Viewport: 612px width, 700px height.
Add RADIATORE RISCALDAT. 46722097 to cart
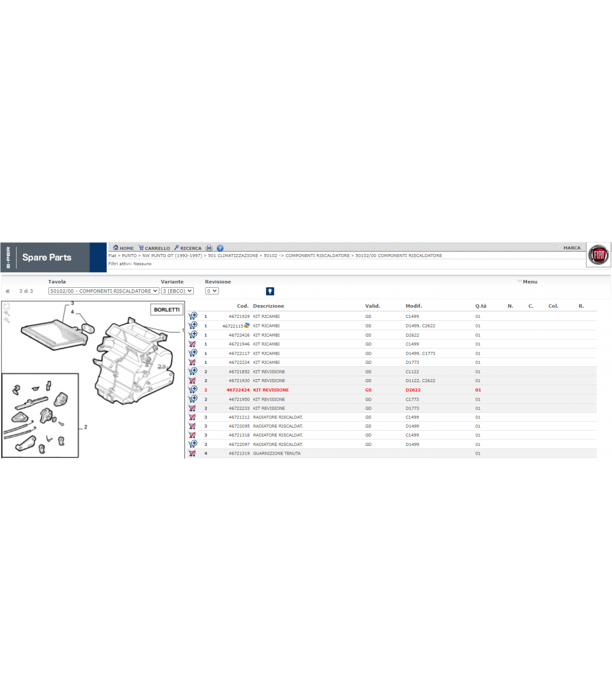point(193,444)
